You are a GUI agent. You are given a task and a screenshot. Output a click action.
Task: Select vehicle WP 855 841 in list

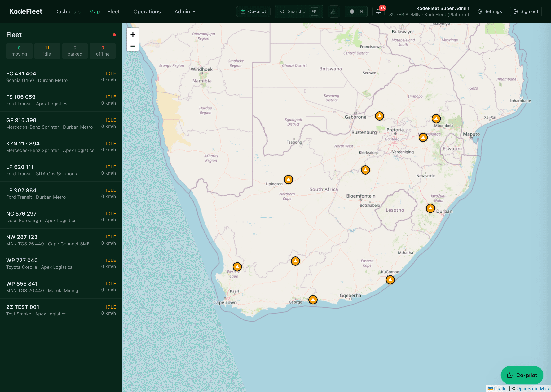coord(61,287)
